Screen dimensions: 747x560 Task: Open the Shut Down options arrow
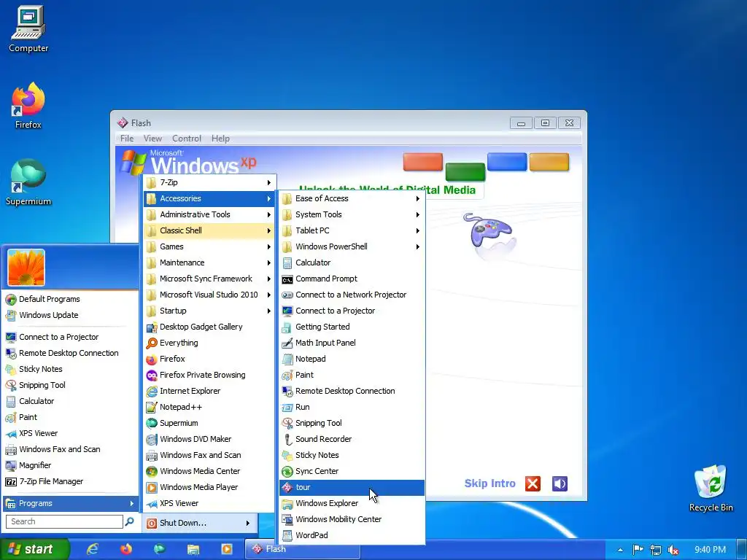coord(248,523)
